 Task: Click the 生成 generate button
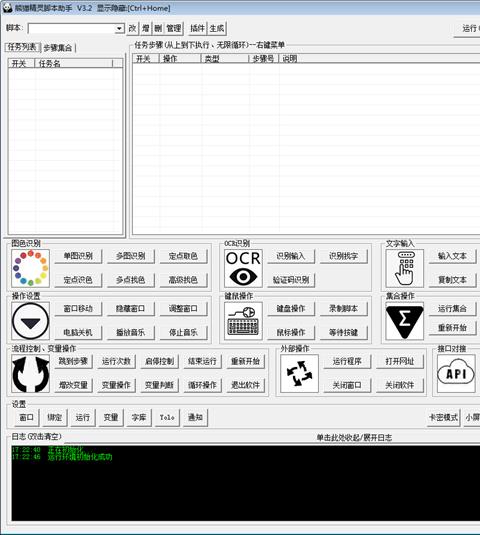(x=217, y=28)
